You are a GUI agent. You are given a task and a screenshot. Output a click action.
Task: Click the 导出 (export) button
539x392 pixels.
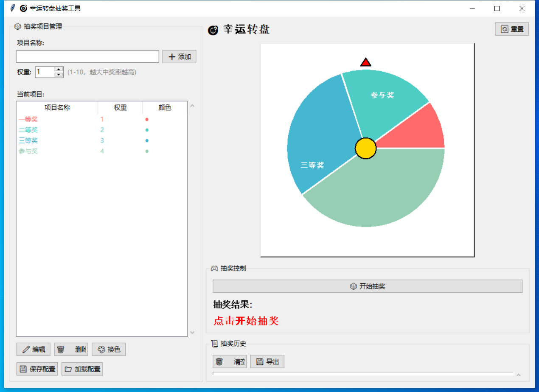pos(267,362)
